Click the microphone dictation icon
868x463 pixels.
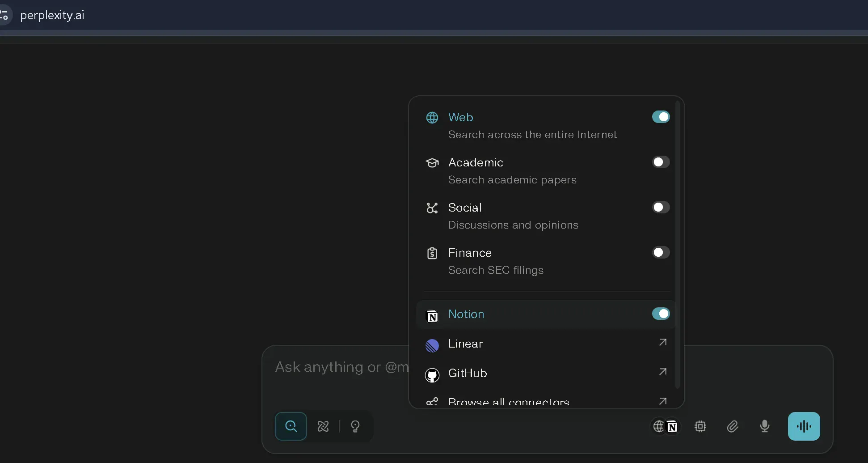point(764,426)
